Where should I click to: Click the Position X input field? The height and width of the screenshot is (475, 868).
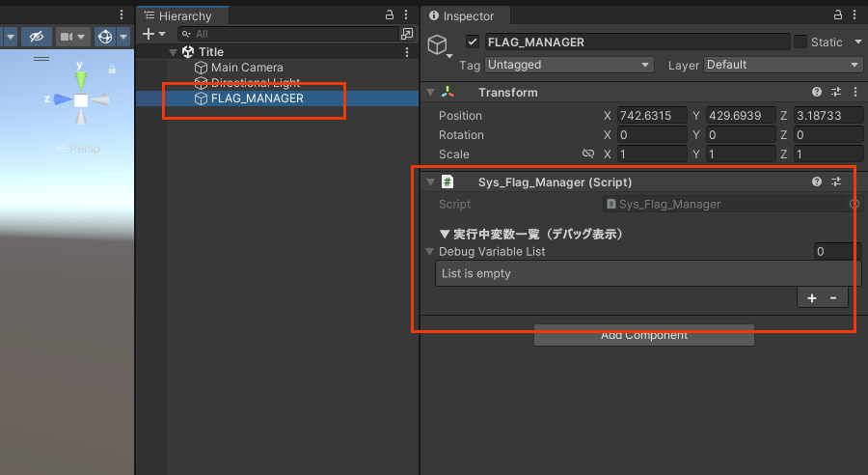(652, 116)
